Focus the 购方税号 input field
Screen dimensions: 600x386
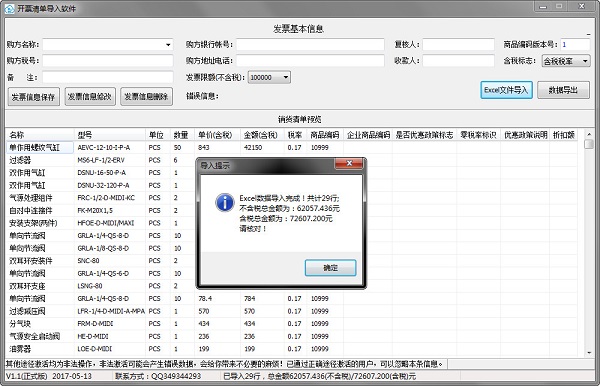click(x=108, y=61)
